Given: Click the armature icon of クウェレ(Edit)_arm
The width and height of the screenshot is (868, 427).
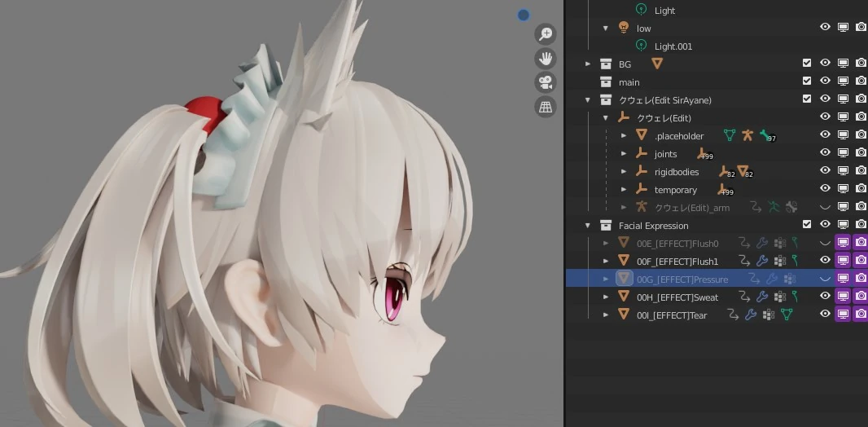Looking at the screenshot, I should click(x=642, y=207).
